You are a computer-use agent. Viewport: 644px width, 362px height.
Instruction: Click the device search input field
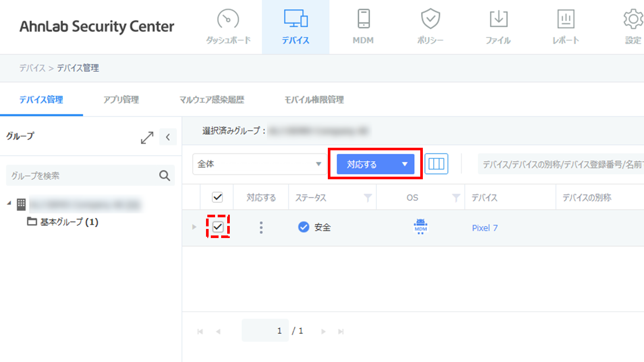click(x=561, y=164)
